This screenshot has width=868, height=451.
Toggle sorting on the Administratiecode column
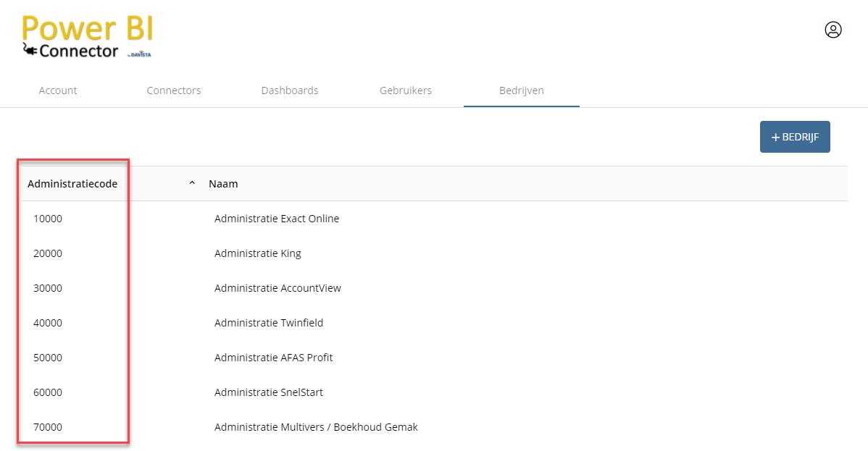pos(72,183)
